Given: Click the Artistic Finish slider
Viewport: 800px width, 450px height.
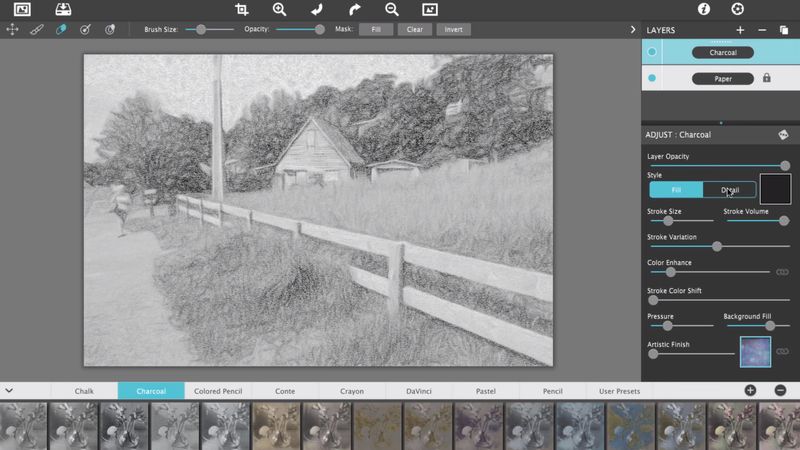Looking at the screenshot, I should pyautogui.click(x=691, y=354).
